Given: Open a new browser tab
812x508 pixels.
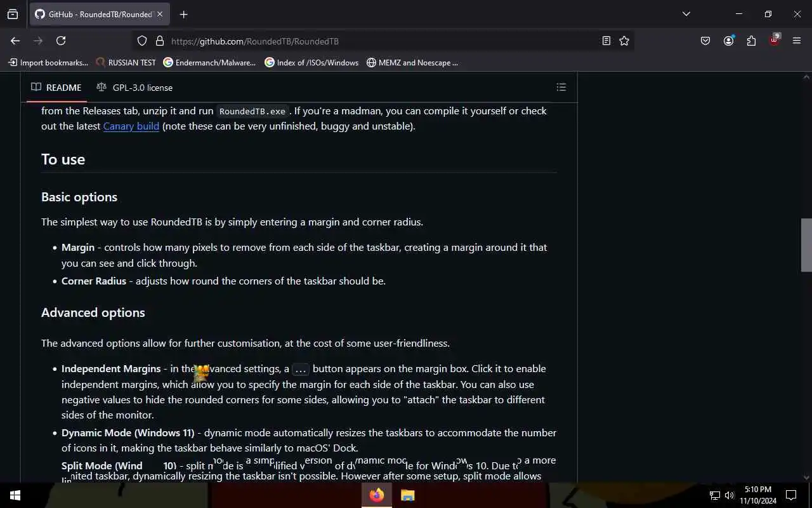Looking at the screenshot, I should tap(183, 14).
